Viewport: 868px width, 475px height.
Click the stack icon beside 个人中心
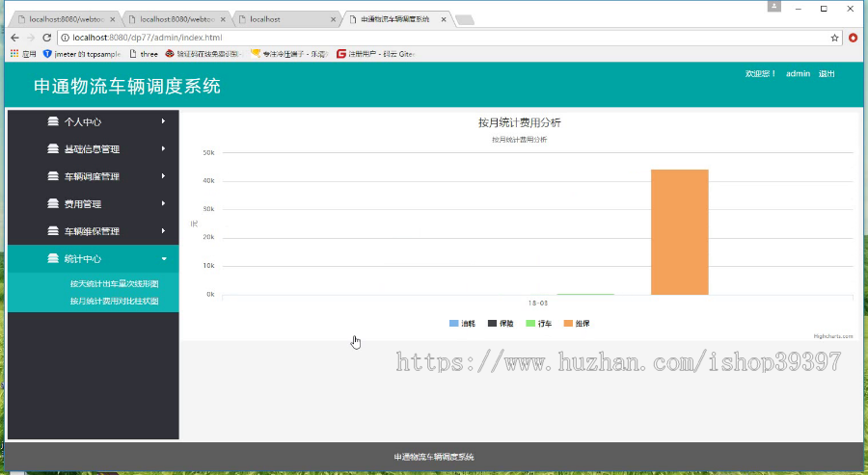tap(53, 121)
